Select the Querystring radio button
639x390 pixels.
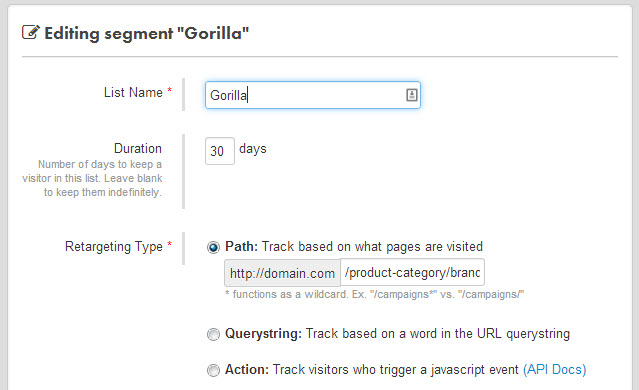click(213, 334)
